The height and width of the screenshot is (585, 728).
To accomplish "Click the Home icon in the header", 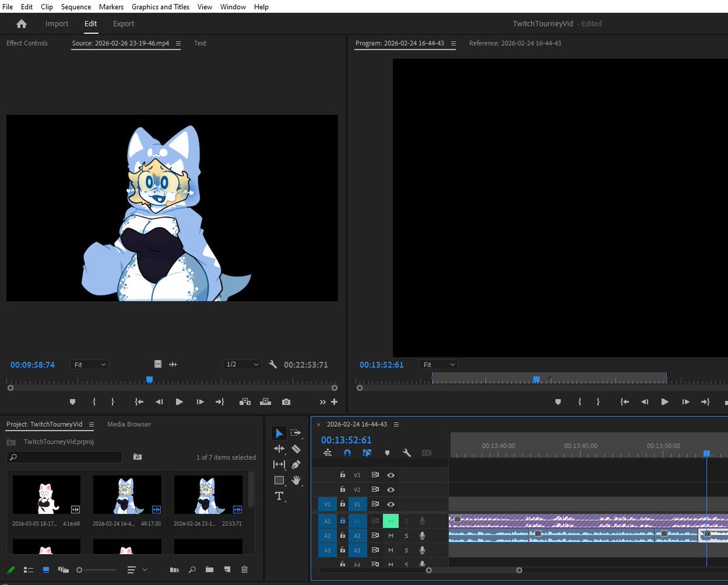I will (x=21, y=24).
